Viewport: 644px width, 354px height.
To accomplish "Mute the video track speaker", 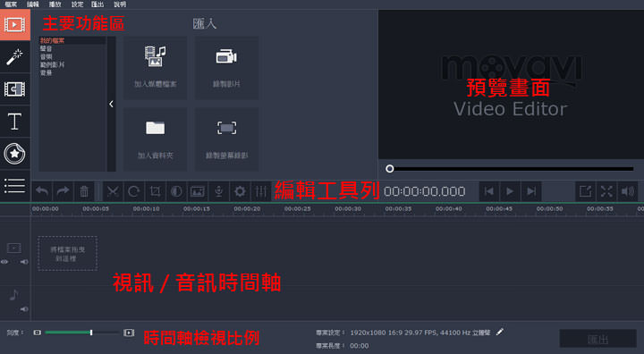I will pyautogui.click(x=24, y=262).
